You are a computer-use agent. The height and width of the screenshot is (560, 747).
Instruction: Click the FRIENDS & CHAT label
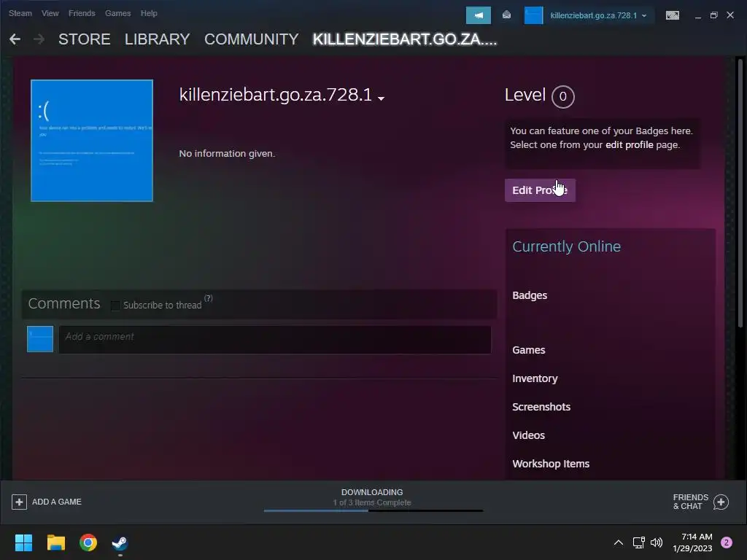[690, 502]
